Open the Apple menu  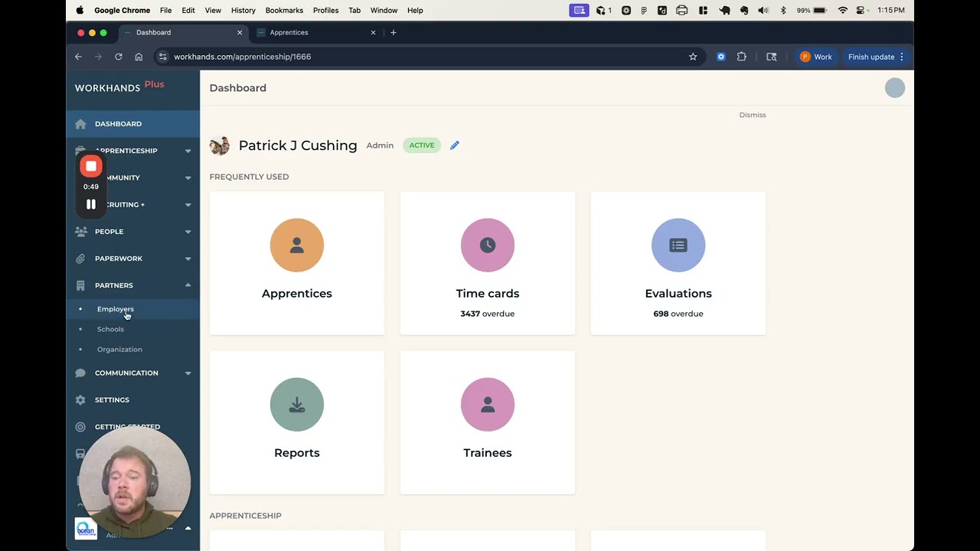point(80,11)
